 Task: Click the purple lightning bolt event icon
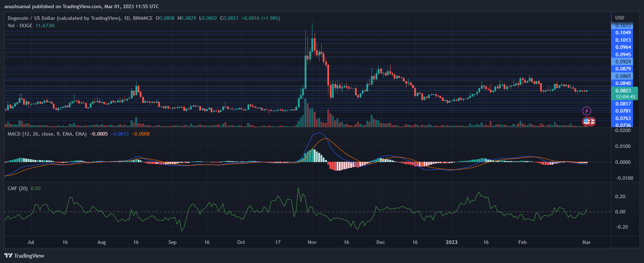(x=587, y=111)
